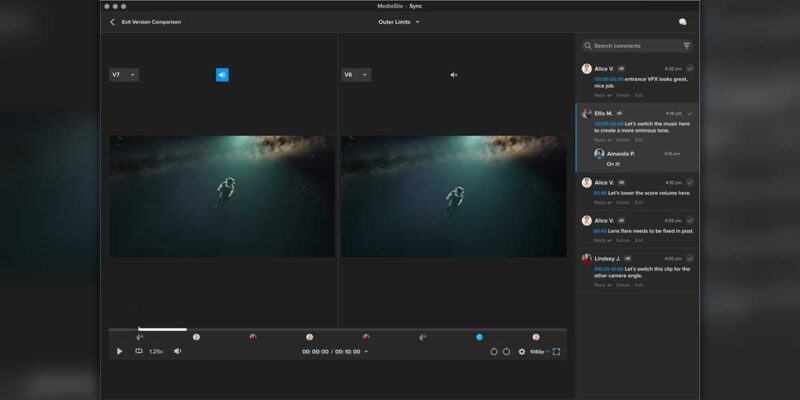Open the timecode format dropdown arrow
The image size is (800, 400).
[x=366, y=352]
